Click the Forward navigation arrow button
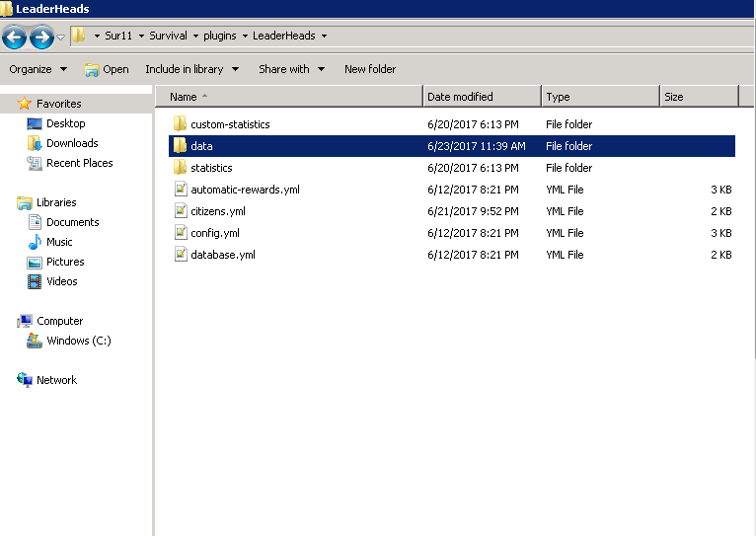The height and width of the screenshot is (536, 756). [41, 38]
